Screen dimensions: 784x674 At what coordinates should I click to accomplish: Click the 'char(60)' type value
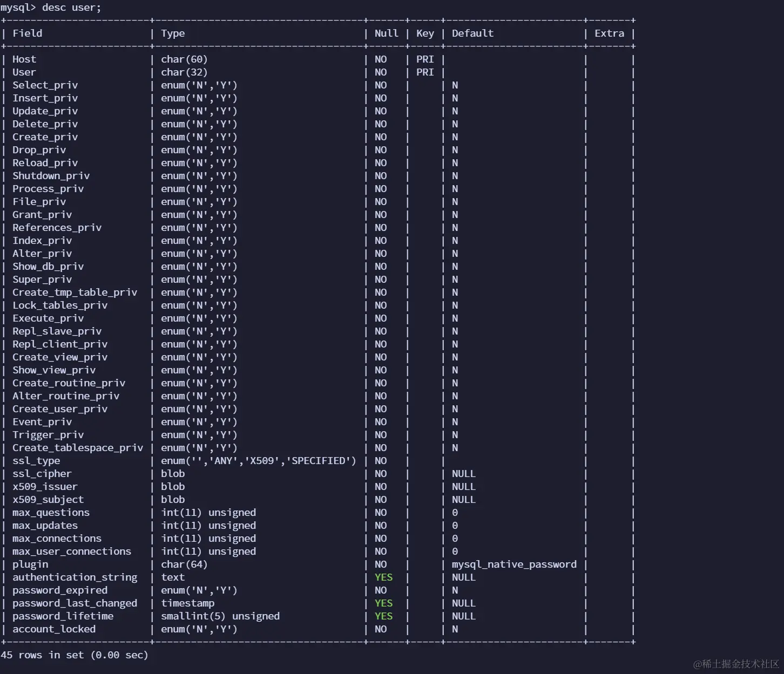click(x=184, y=59)
